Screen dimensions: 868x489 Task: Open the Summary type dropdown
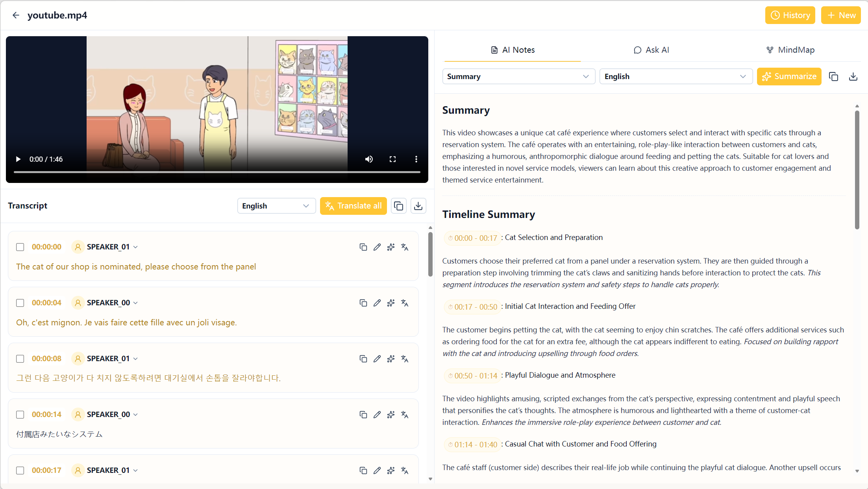tap(518, 76)
